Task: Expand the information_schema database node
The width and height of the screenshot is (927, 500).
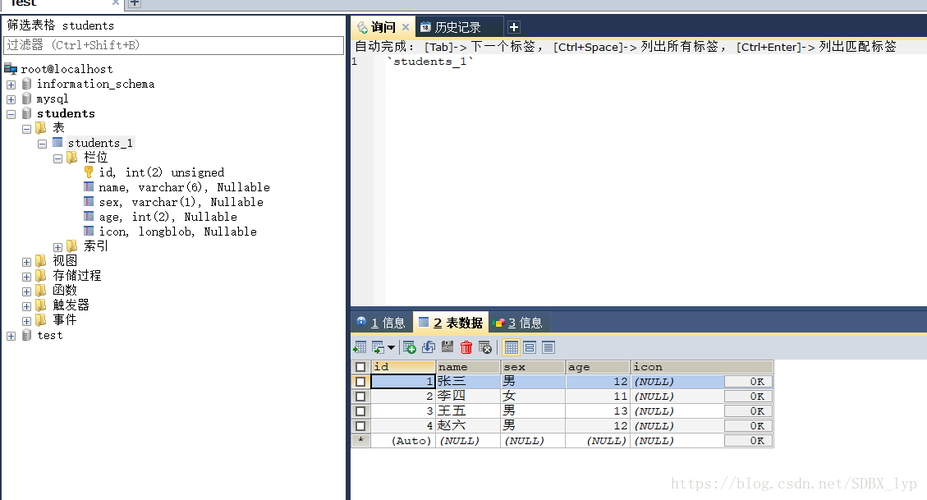Action: click(11, 85)
